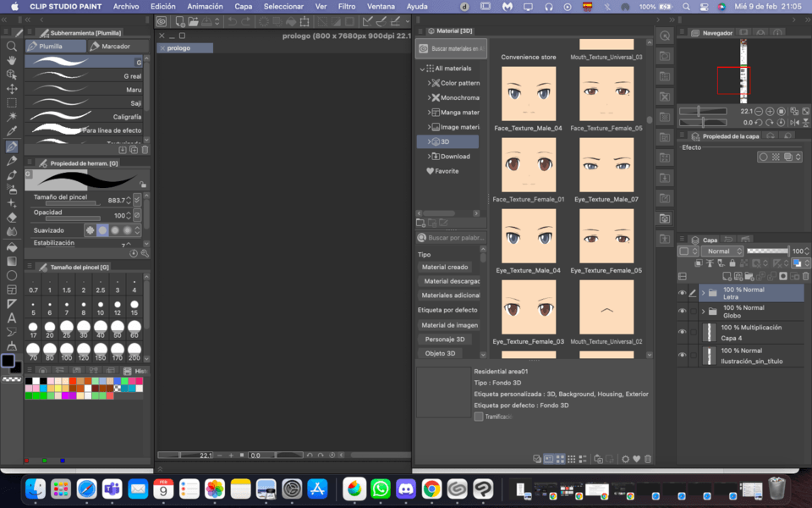This screenshot has width=812, height=508.
Task: Delete material with trash icon in Material panel
Action: click(648, 459)
